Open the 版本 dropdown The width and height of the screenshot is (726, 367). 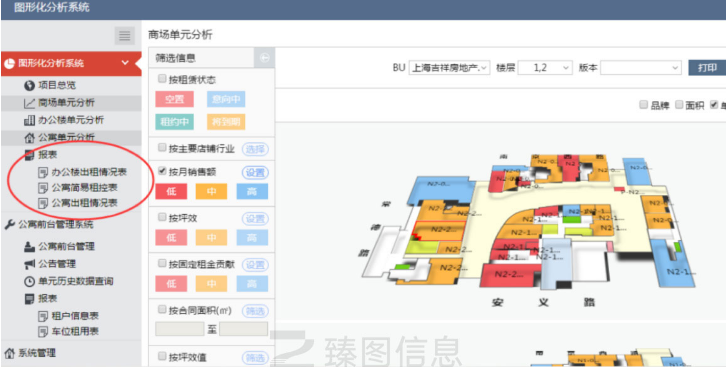641,68
